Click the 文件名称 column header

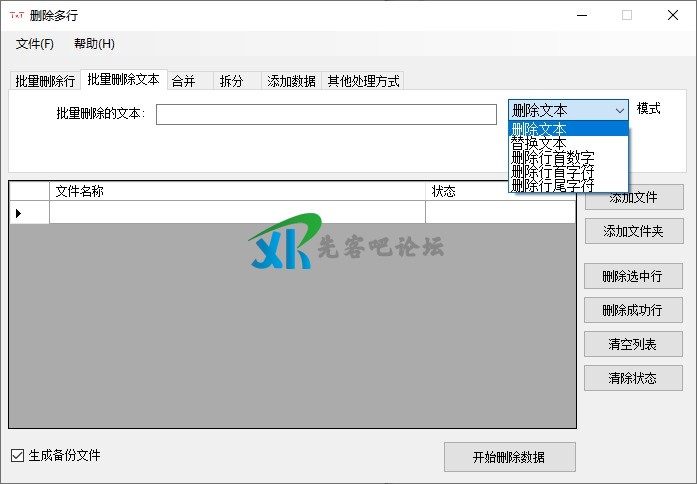pos(237,191)
